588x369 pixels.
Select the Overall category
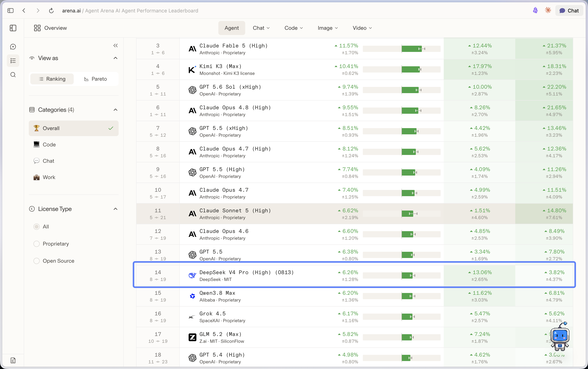tap(73, 128)
